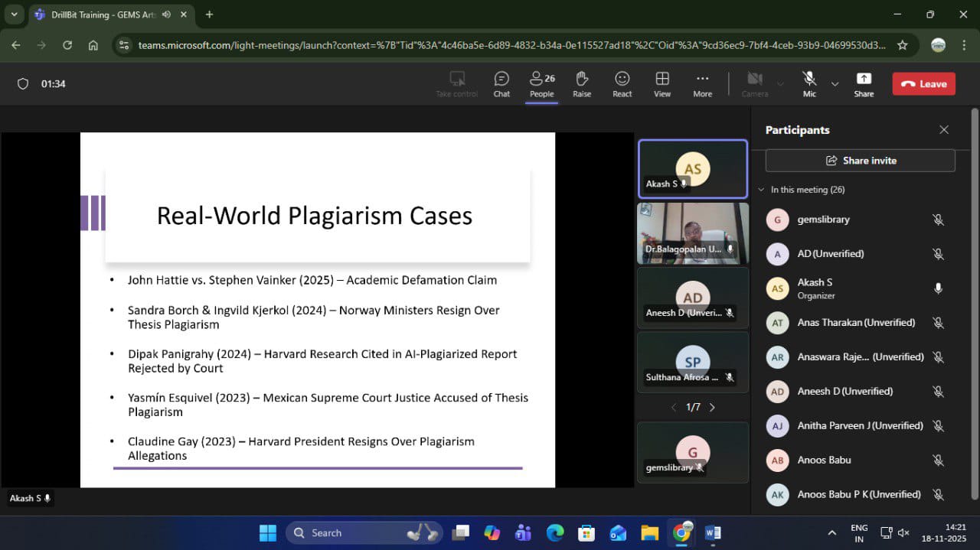Collapse the 'In this meeting (26)' list
This screenshot has width=980, height=550.
point(761,190)
